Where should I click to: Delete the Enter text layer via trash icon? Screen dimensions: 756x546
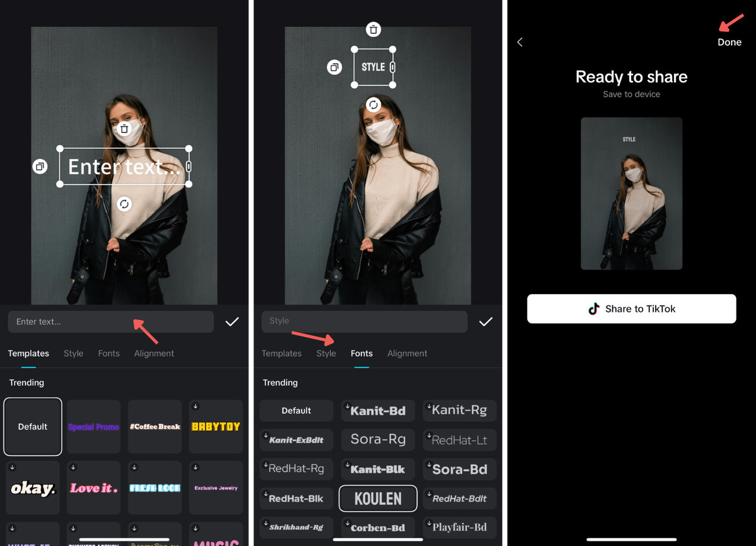click(x=125, y=128)
